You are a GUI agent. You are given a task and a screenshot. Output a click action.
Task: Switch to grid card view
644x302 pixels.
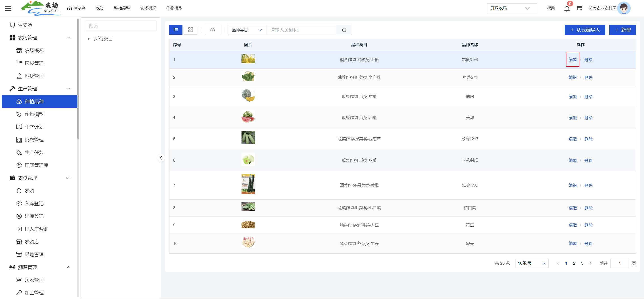pos(190,30)
